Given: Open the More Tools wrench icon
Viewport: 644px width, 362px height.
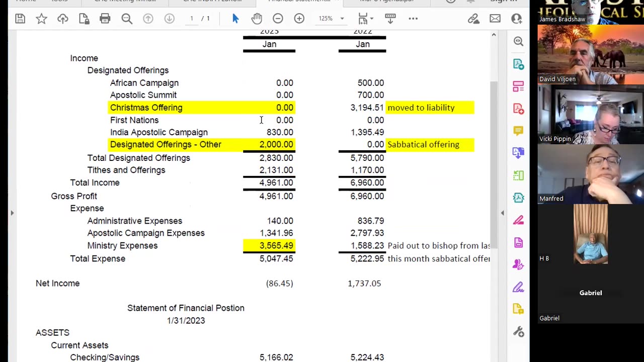Looking at the screenshot, I should [x=518, y=332].
